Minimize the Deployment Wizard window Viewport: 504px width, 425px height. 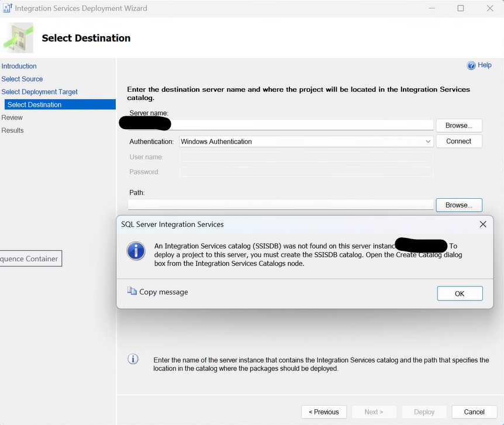click(x=432, y=8)
